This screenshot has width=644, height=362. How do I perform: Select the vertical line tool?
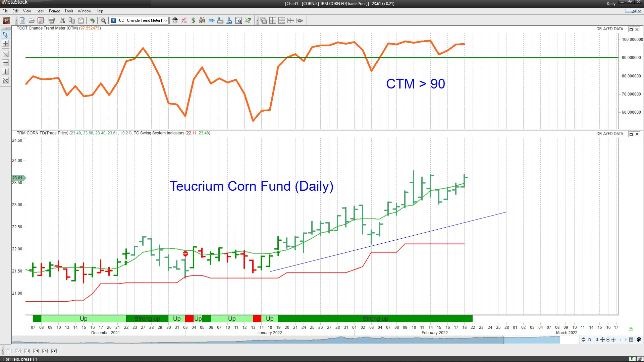(5, 71)
